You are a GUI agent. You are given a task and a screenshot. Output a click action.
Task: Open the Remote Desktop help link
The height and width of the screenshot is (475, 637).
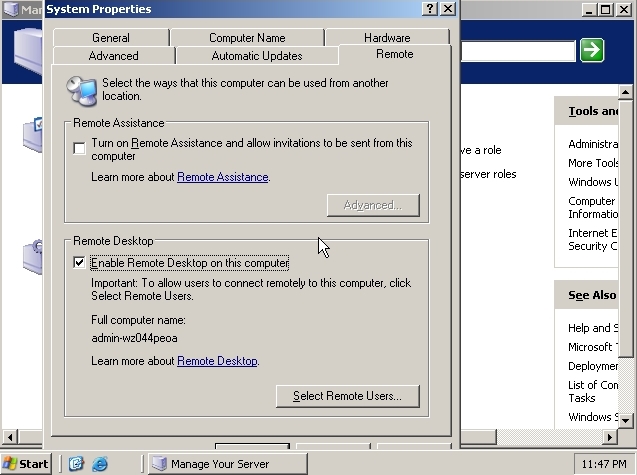[x=217, y=361]
